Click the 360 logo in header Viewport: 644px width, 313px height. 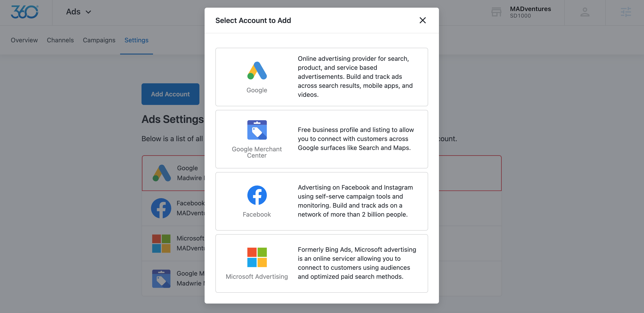click(25, 12)
